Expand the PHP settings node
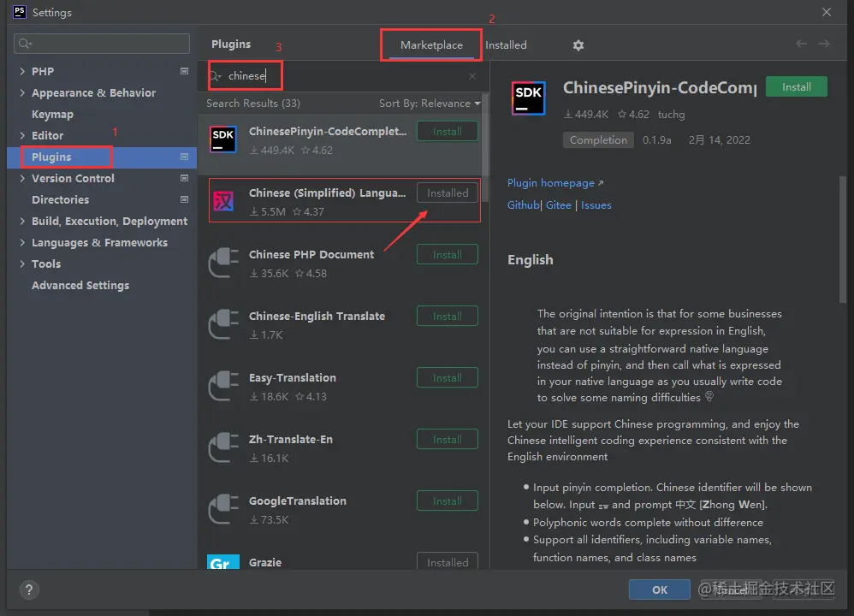Viewport: 854px width, 616px height. tap(22, 71)
